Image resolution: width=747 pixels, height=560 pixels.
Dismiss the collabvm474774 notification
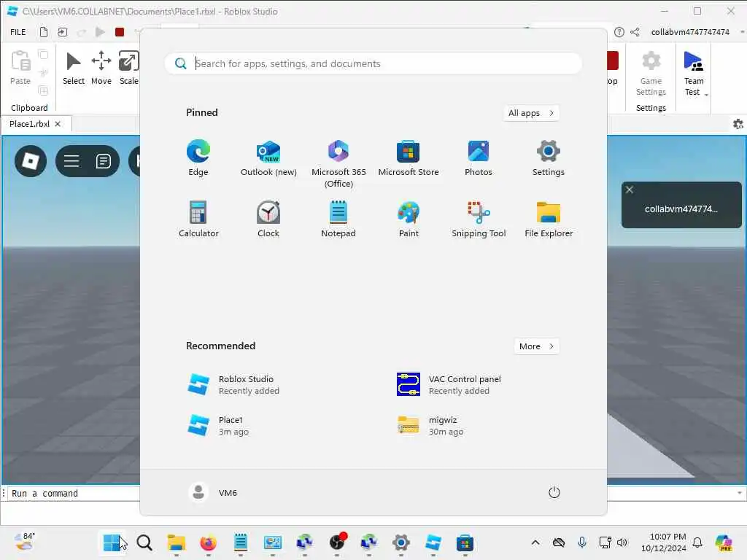click(630, 190)
